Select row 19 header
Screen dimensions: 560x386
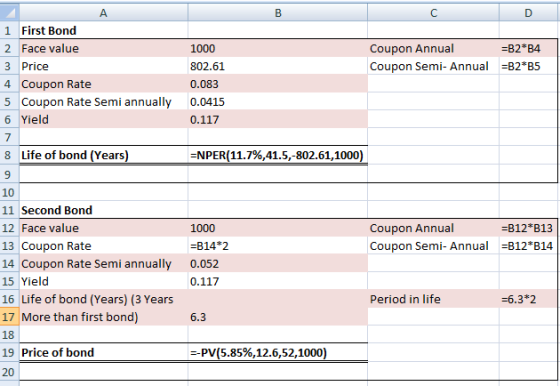(x=9, y=352)
